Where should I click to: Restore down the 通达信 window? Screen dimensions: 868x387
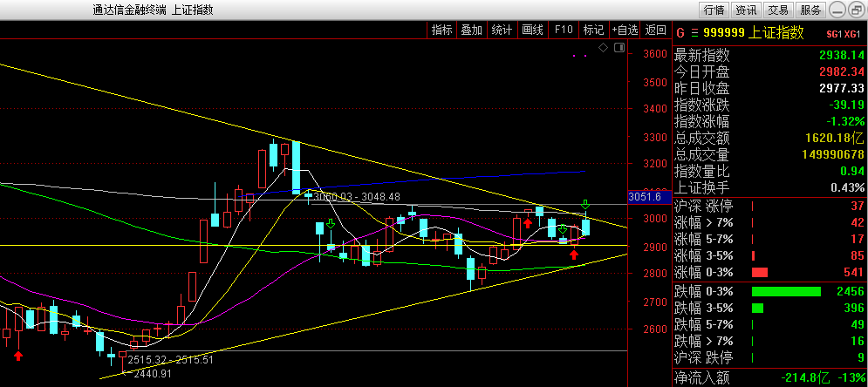coord(857,10)
